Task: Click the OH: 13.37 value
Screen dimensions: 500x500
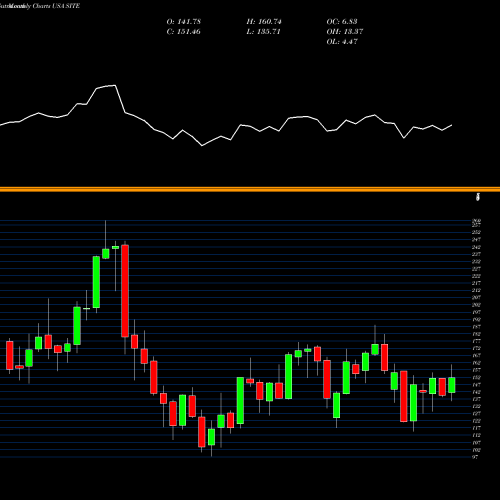Action: pyautogui.click(x=345, y=32)
